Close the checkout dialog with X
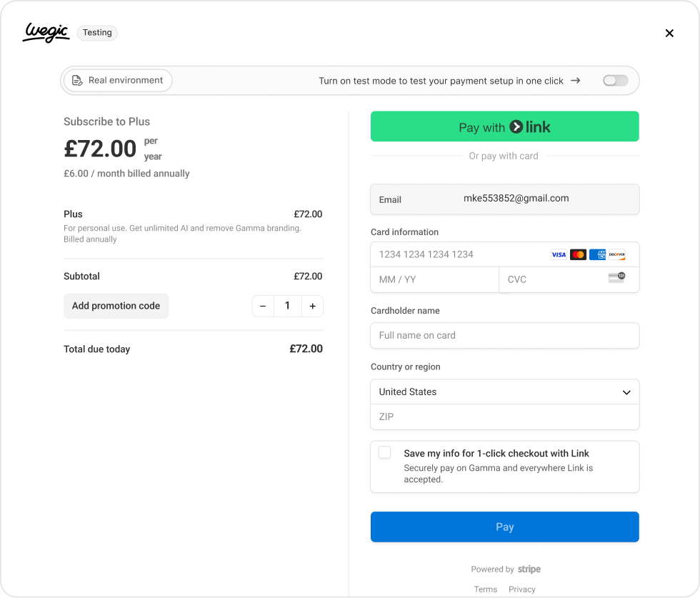Screen dimensions: 700x598 point(669,33)
